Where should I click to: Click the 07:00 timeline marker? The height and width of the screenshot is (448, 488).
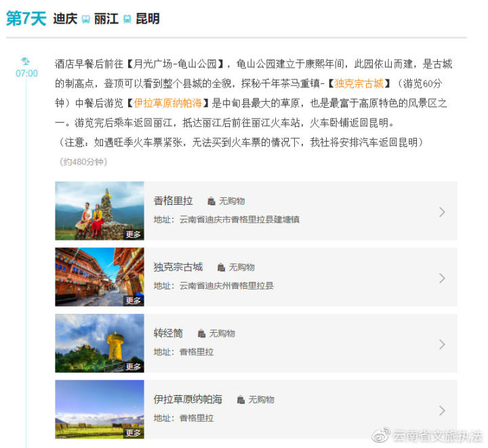click(26, 73)
